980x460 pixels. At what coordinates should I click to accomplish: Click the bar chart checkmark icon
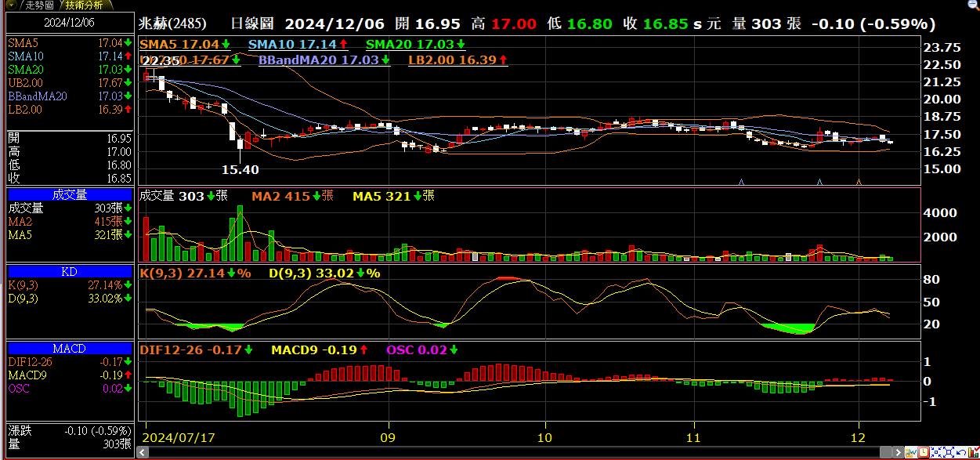974,452
